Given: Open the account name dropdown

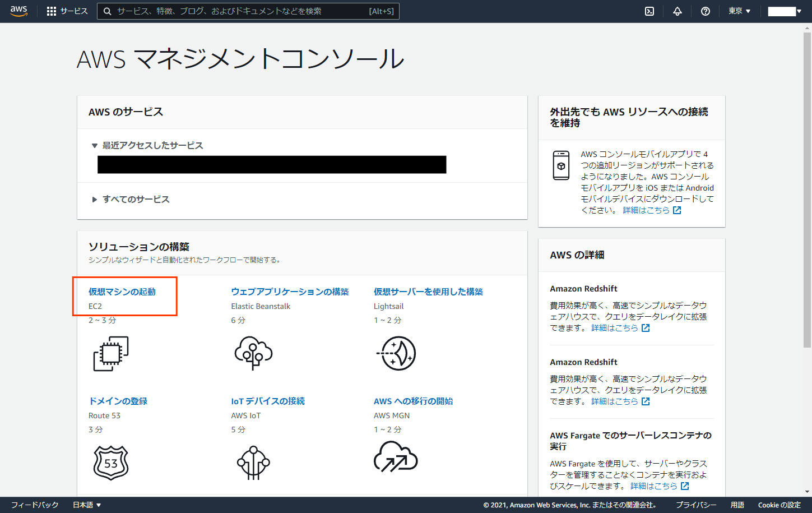Looking at the screenshot, I should point(785,11).
